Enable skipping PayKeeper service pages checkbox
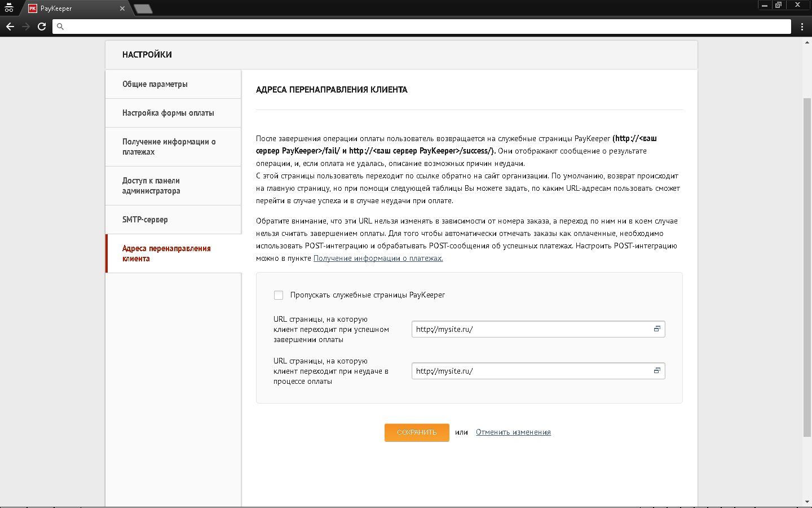812x508 pixels. (x=279, y=295)
